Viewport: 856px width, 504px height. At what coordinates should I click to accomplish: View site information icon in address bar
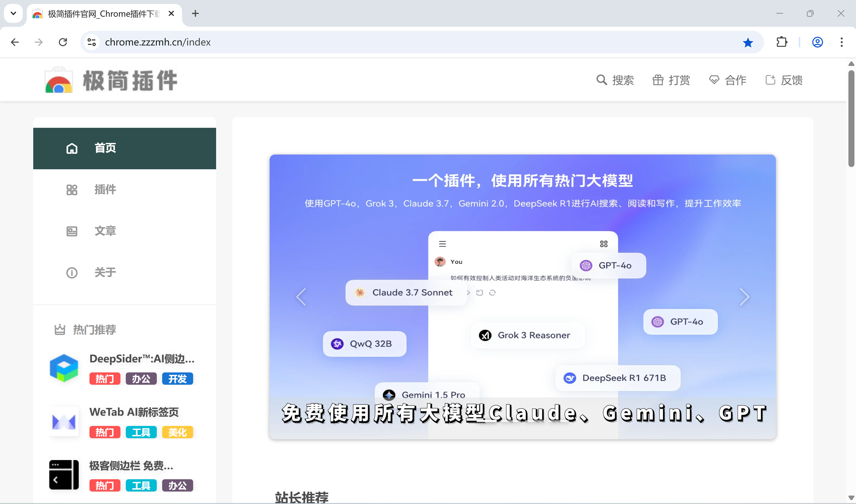click(x=92, y=42)
